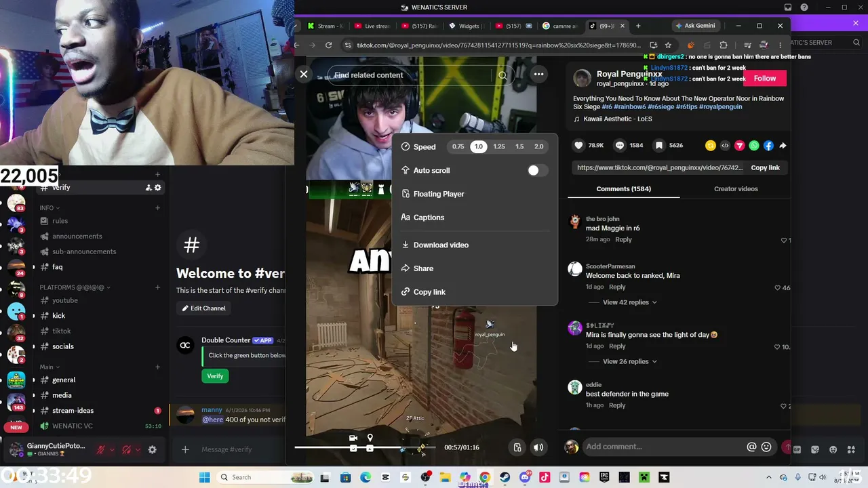Screen dimensions: 868x488
Task: Set playback speed to 2.0
Action: 538,146
